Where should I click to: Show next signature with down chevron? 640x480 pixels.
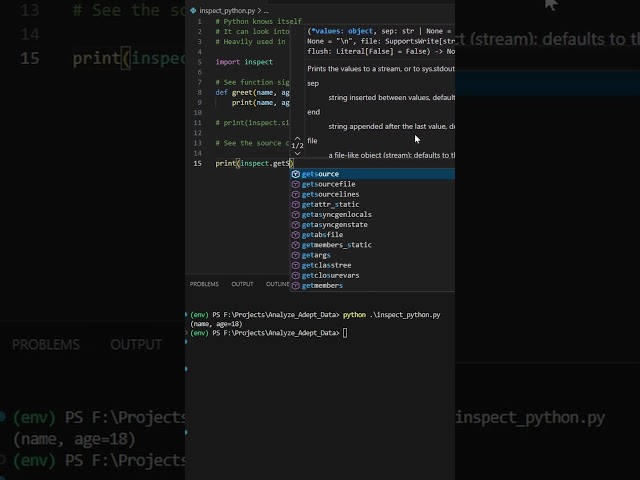[x=297, y=153]
